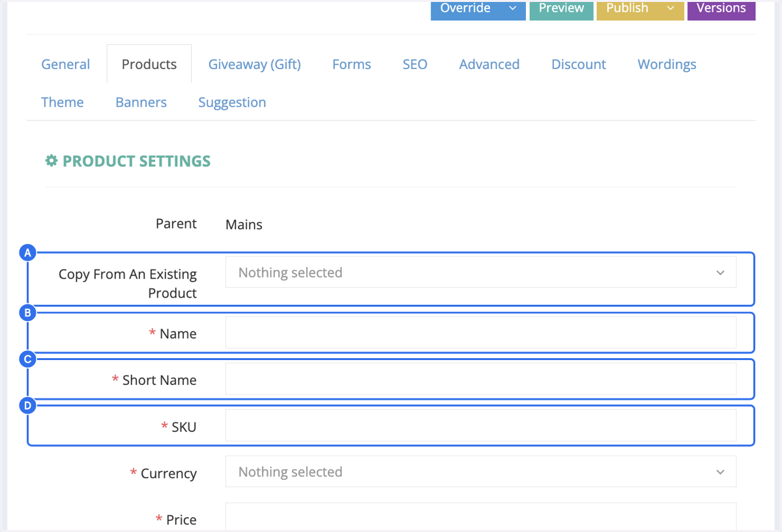
Task: Click the Parent field label
Action: point(176,224)
